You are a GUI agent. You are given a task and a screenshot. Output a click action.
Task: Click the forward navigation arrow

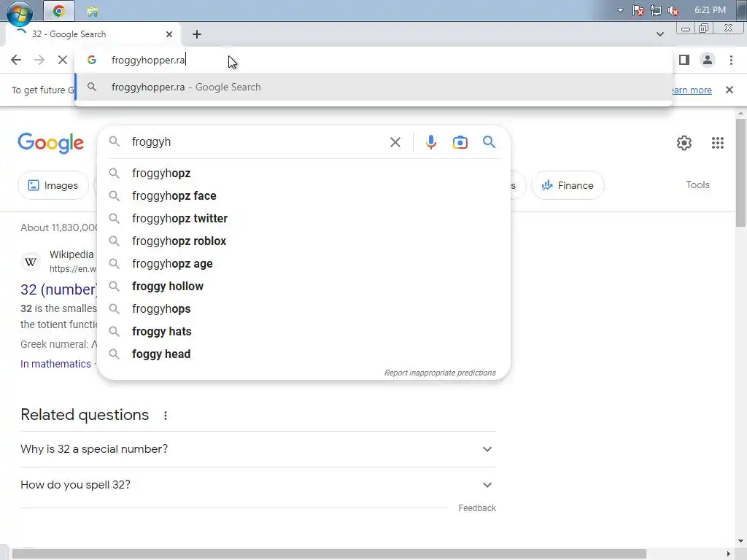(39, 60)
